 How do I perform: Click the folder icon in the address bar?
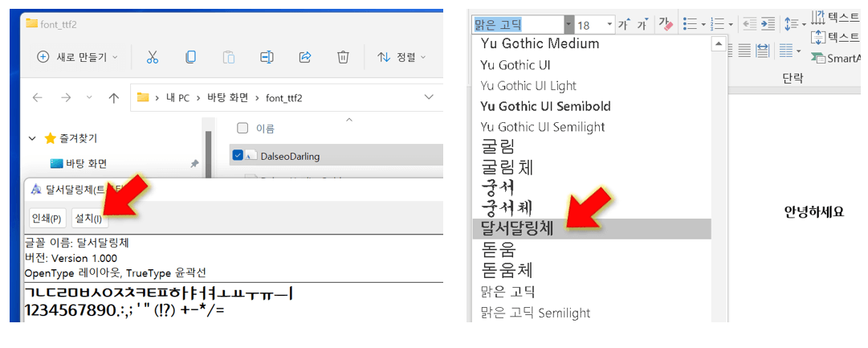[144, 97]
